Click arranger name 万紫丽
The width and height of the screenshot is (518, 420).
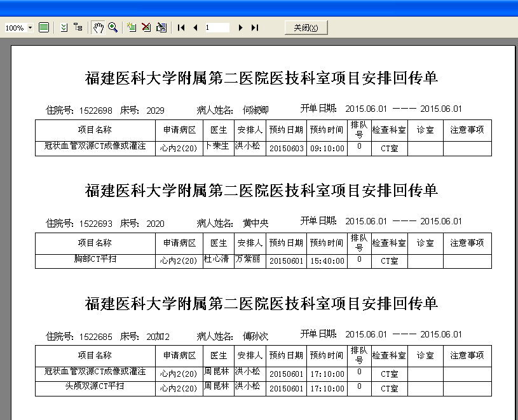247,259
